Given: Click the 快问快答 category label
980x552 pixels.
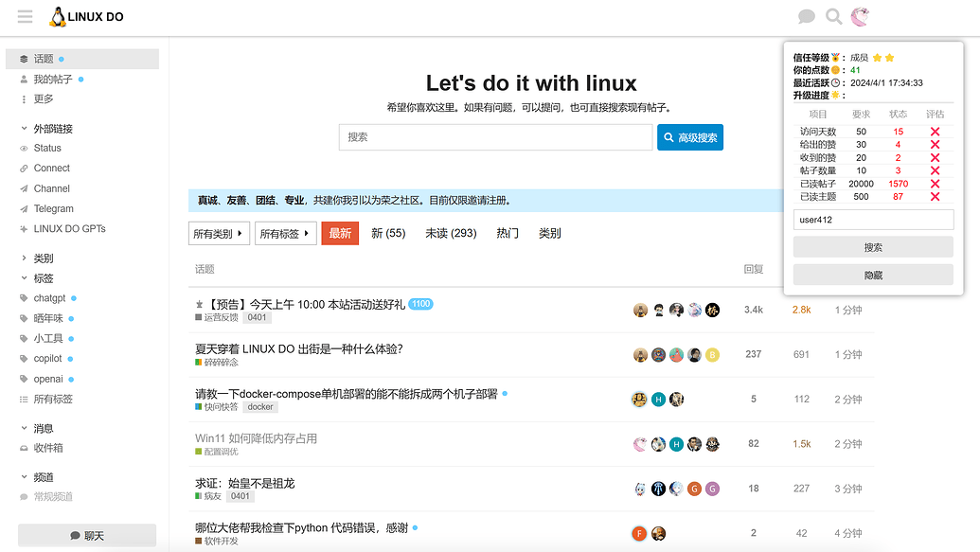Looking at the screenshot, I should coord(217,407).
